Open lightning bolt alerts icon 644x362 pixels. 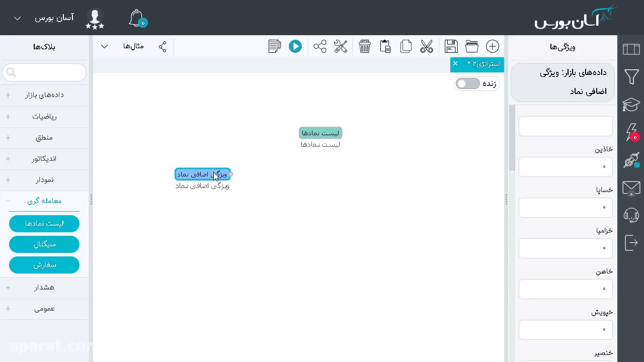click(x=631, y=132)
